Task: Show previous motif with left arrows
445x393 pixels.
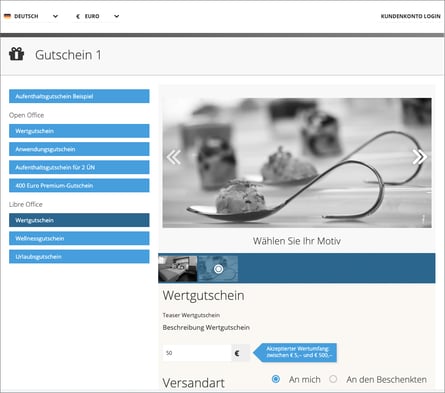Action: 174,157
